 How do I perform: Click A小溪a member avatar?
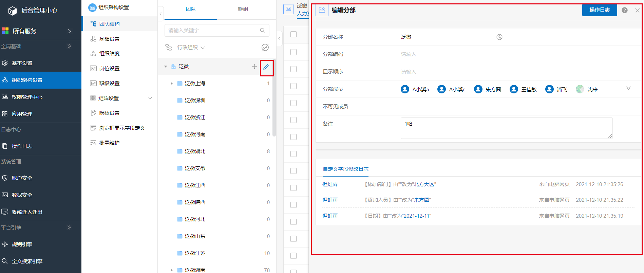click(x=405, y=89)
